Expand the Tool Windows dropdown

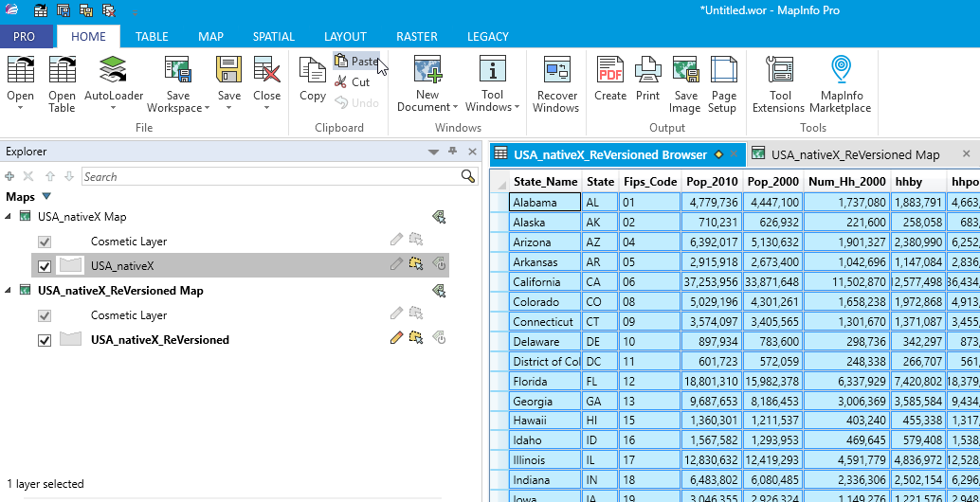[x=517, y=107]
